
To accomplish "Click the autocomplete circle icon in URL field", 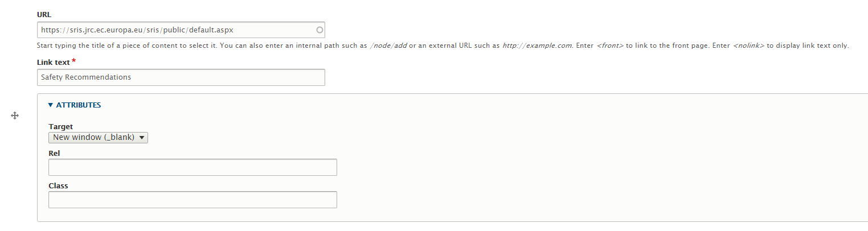I will [x=320, y=30].
